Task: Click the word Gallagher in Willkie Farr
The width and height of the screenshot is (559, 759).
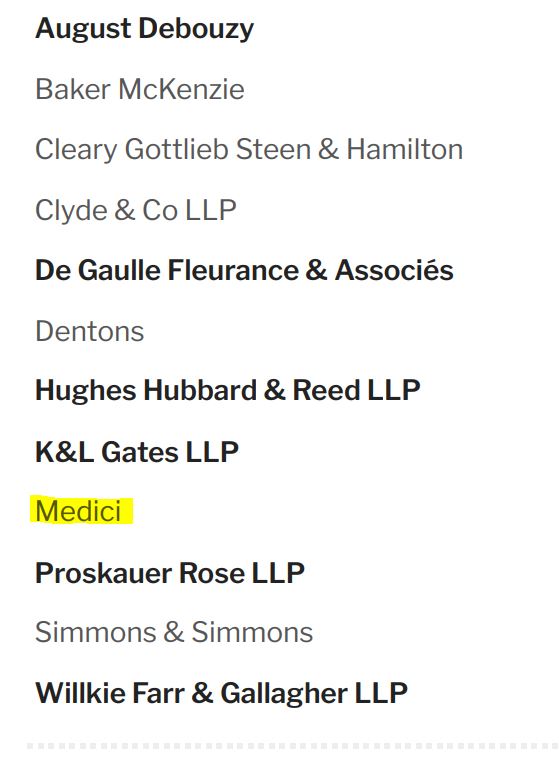Action: (284, 694)
